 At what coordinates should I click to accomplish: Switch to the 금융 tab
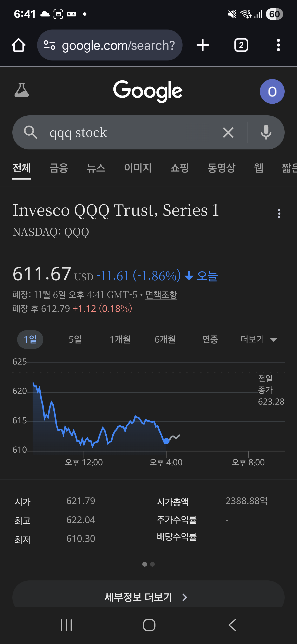(x=59, y=168)
